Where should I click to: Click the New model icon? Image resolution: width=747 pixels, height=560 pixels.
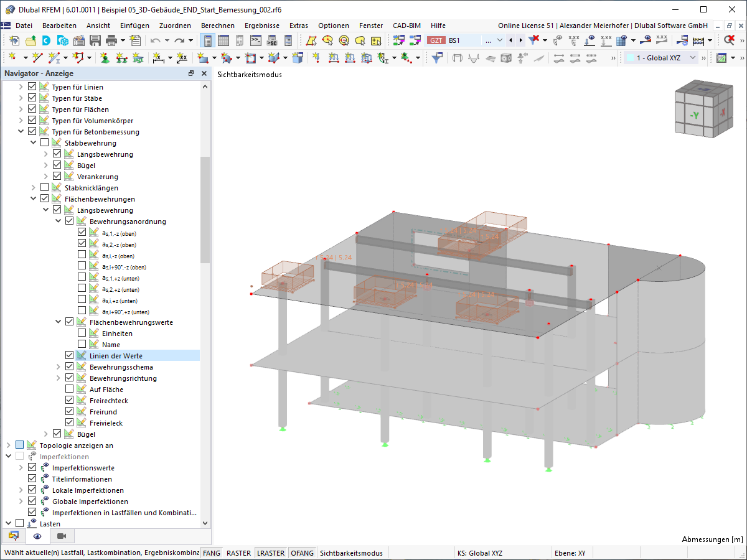click(x=14, y=41)
